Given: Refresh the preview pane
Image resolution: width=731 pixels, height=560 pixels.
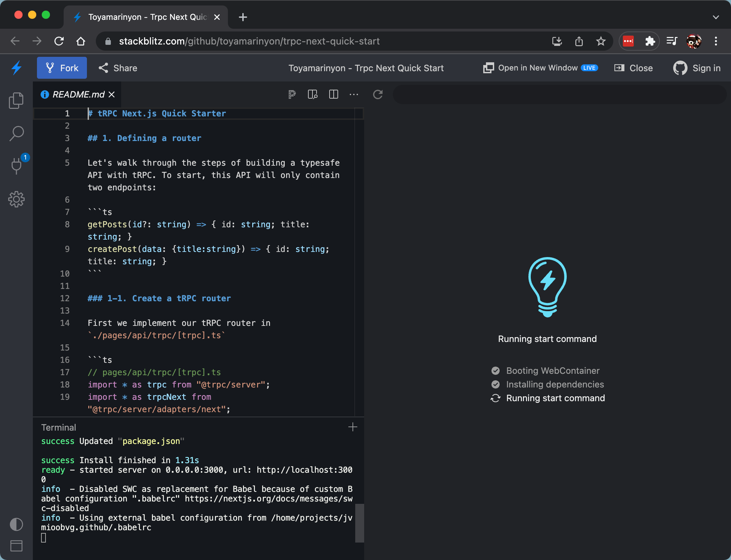Looking at the screenshot, I should tap(378, 94).
